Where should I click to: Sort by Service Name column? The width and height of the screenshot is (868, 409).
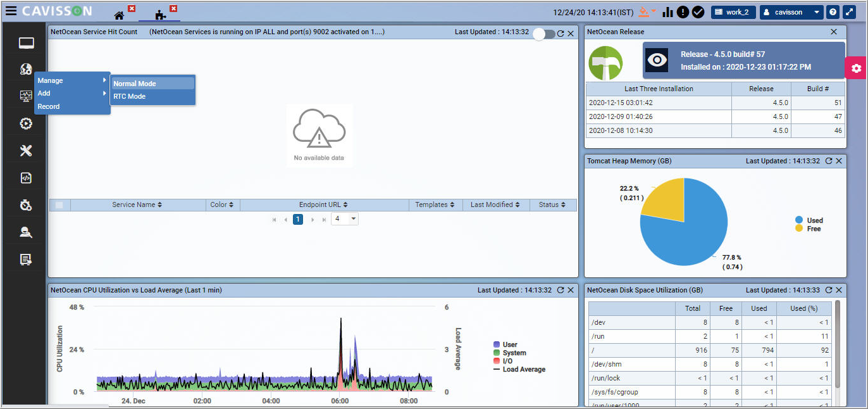(x=137, y=204)
